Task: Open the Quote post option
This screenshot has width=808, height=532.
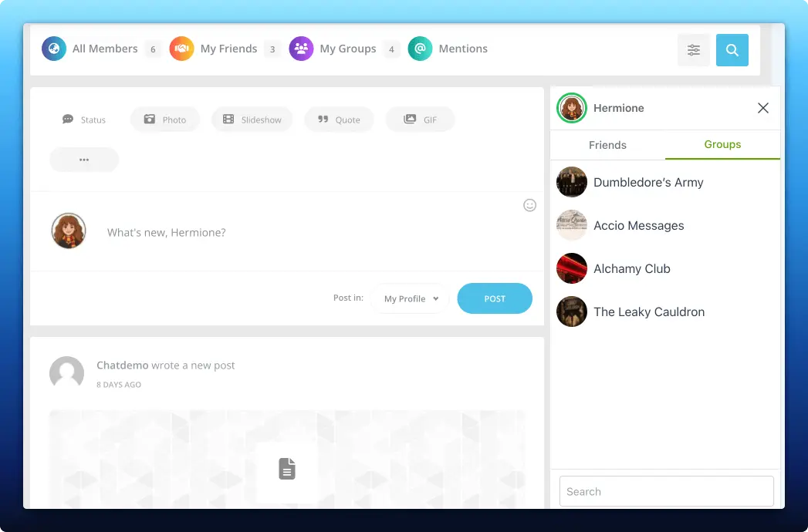Action: 339,120
